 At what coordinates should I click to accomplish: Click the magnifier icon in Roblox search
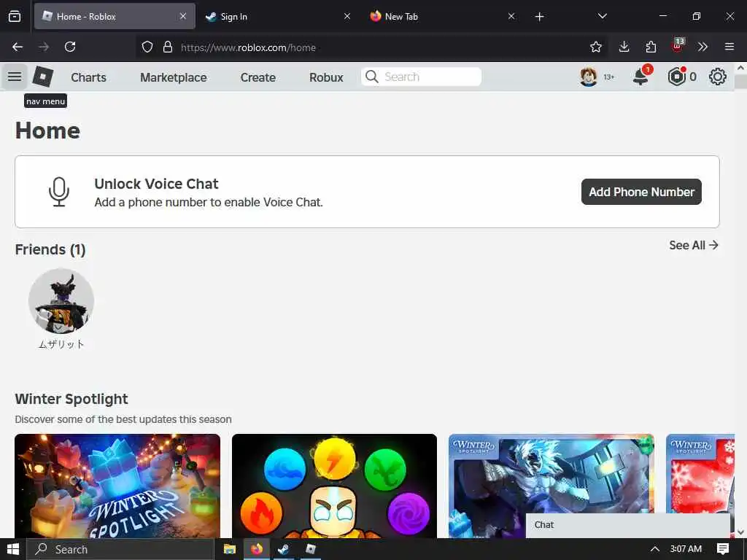(x=372, y=77)
